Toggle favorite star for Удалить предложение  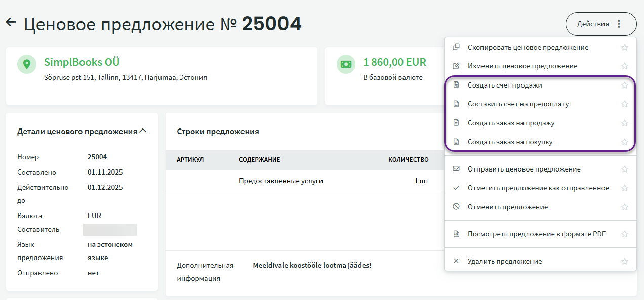pos(624,262)
